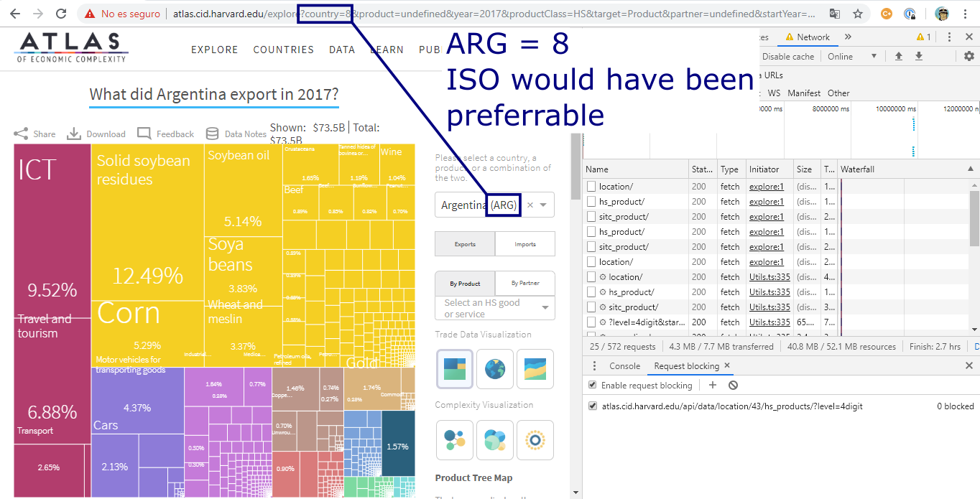Select the tree map visualization icon

click(x=454, y=368)
